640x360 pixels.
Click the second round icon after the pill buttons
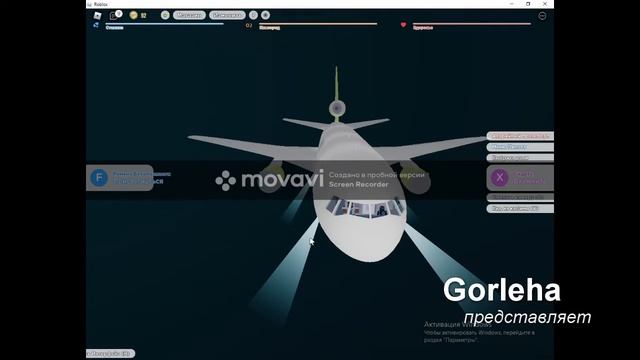[265, 15]
